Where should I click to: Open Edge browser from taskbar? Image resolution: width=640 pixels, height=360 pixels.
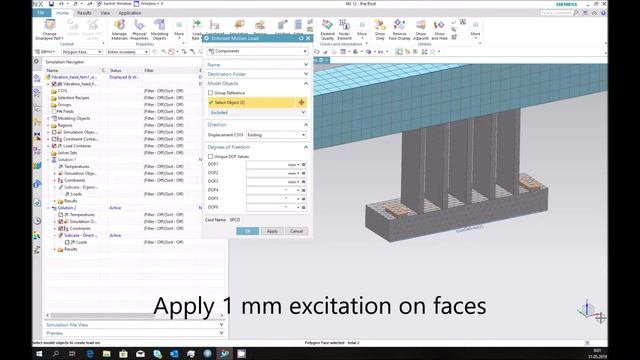click(x=90, y=353)
